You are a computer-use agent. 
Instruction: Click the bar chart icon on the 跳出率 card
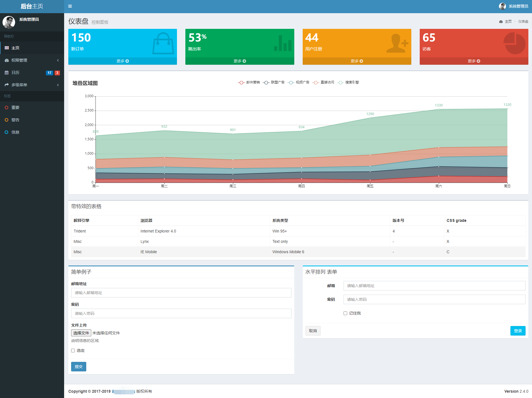click(x=283, y=43)
